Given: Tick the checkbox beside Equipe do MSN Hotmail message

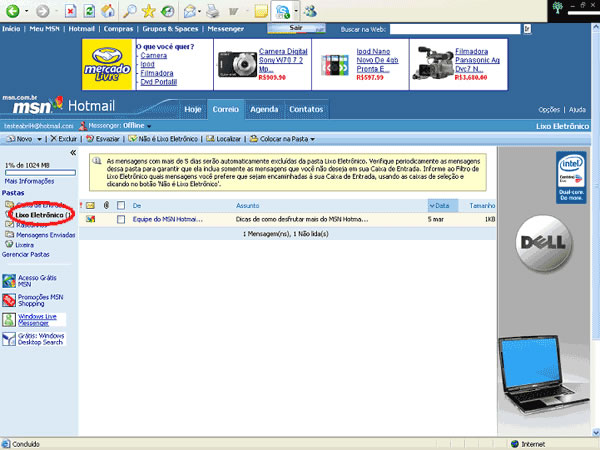Looking at the screenshot, I should pyautogui.click(x=121, y=218).
